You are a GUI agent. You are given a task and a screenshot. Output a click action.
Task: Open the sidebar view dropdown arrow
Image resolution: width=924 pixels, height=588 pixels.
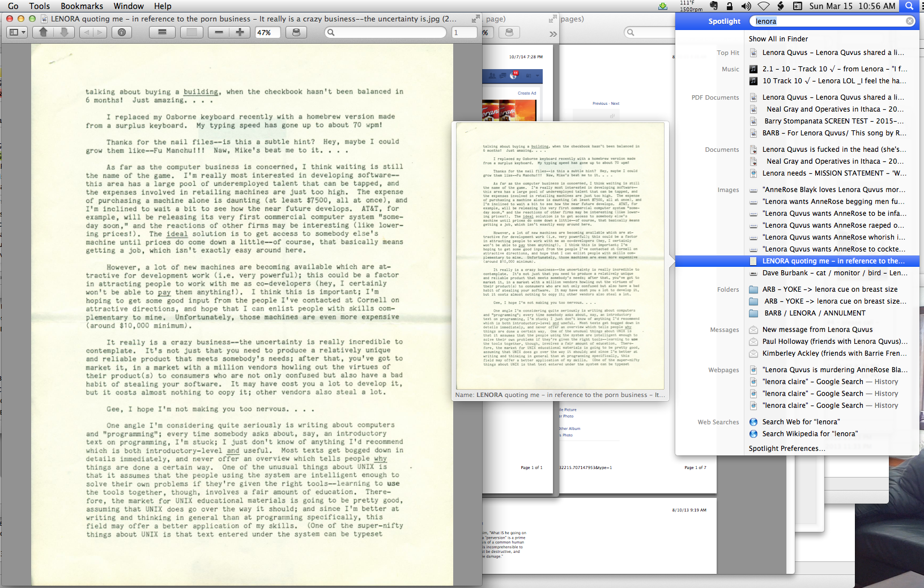(24, 32)
